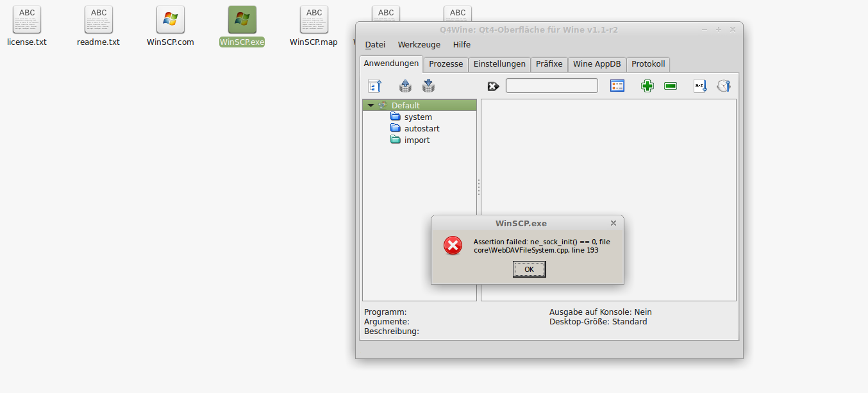Open the Werkzeuge menu
868x393 pixels.
point(419,45)
